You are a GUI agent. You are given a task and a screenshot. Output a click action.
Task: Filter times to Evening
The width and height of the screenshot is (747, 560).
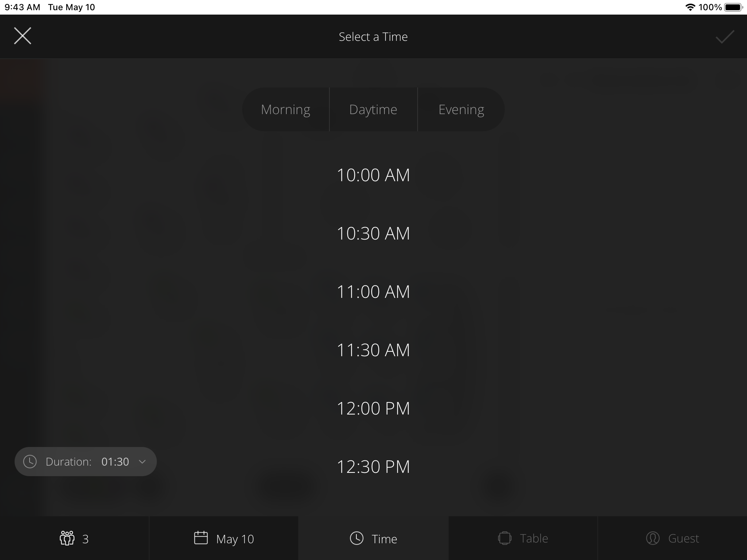(x=461, y=109)
